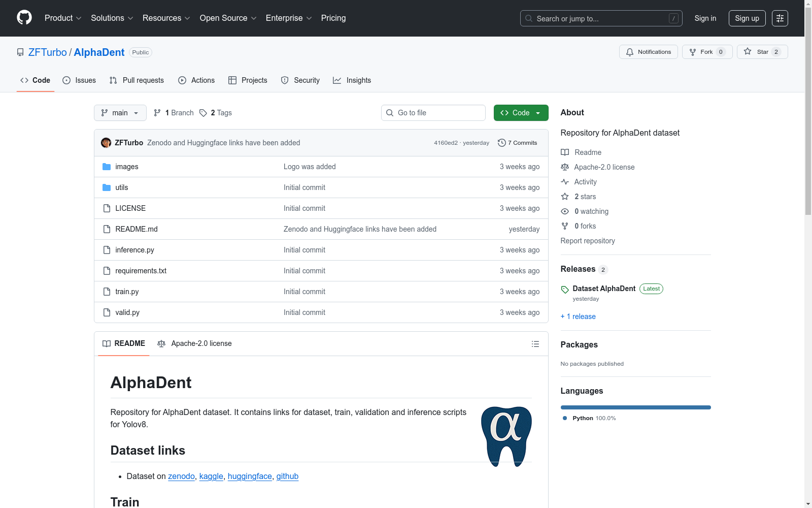The width and height of the screenshot is (812, 508).
Task: Focus the Search or jump to field
Action: coord(601,18)
